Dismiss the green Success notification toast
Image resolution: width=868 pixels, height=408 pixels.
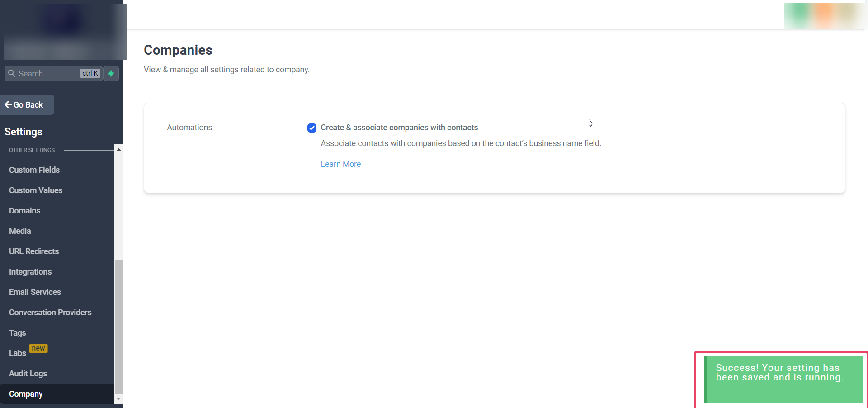point(783,379)
